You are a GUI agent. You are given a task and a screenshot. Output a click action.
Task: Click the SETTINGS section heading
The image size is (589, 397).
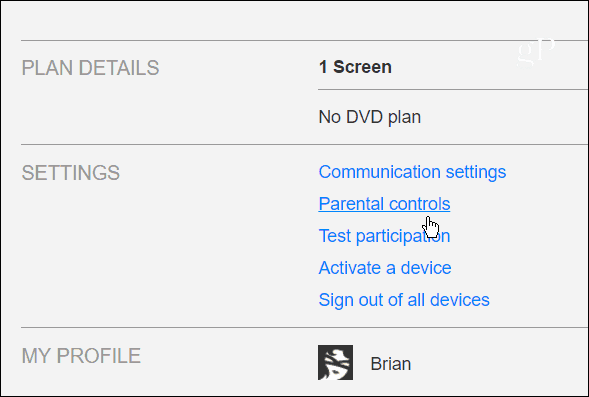pos(71,173)
